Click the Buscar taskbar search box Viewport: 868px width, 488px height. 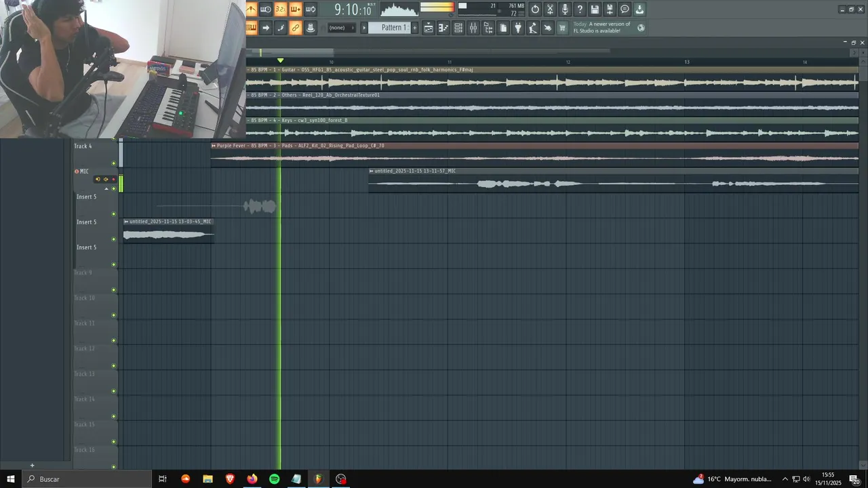coord(88,479)
